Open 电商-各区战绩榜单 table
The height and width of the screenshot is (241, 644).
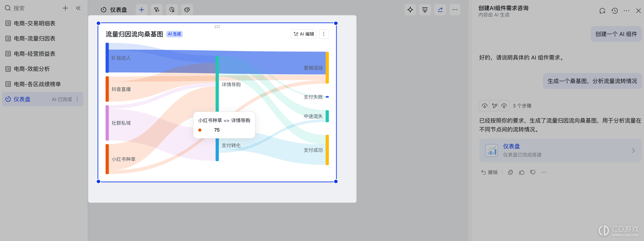pyautogui.click(x=42, y=84)
